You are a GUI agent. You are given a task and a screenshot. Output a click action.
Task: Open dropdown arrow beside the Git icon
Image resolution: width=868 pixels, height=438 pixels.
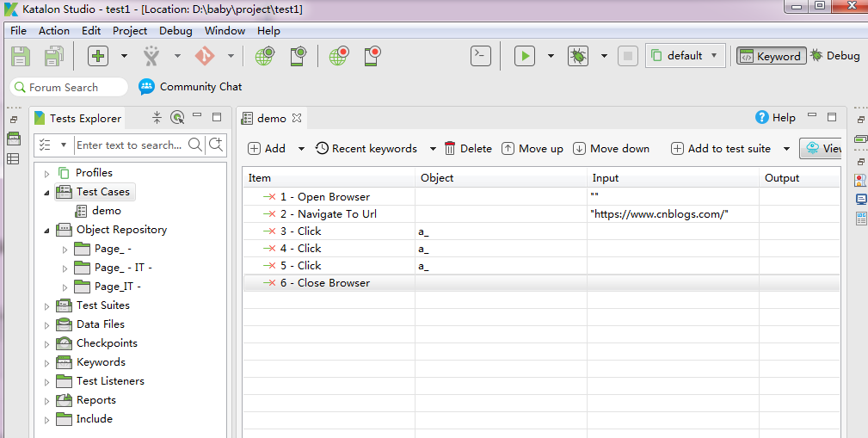click(231, 56)
